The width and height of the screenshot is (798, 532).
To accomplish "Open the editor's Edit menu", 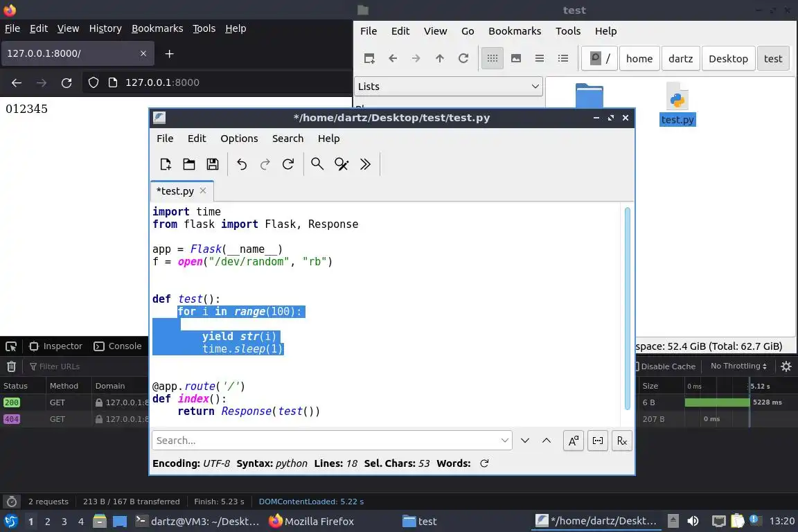I will coord(197,139).
